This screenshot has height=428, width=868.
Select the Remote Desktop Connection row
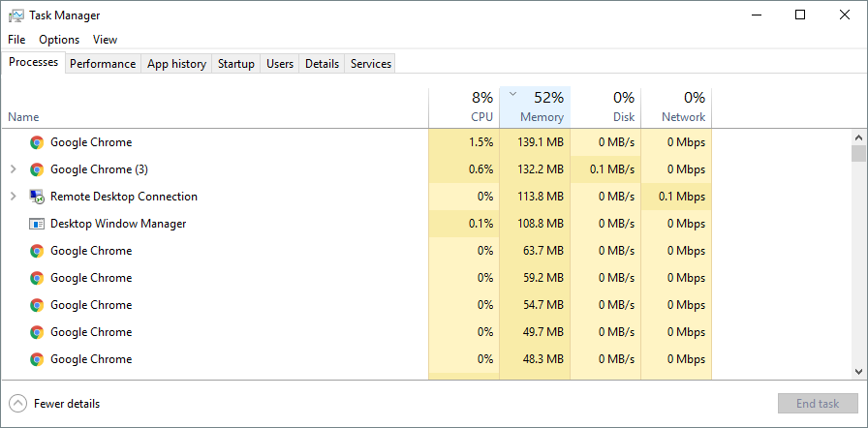coord(356,197)
